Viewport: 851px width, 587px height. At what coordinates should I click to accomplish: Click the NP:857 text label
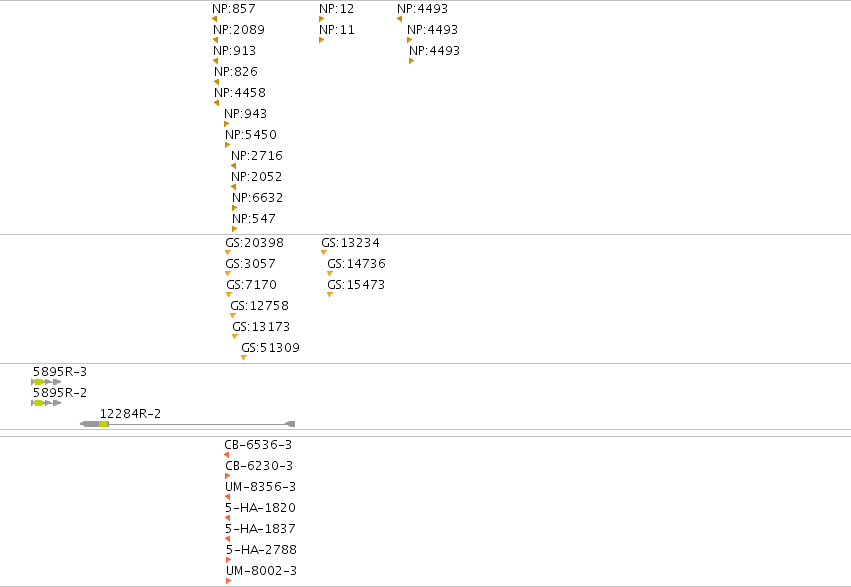tap(234, 9)
